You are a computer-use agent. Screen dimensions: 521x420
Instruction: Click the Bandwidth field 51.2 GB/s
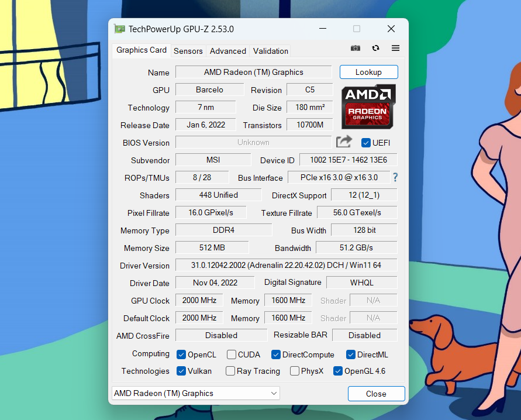click(x=357, y=248)
